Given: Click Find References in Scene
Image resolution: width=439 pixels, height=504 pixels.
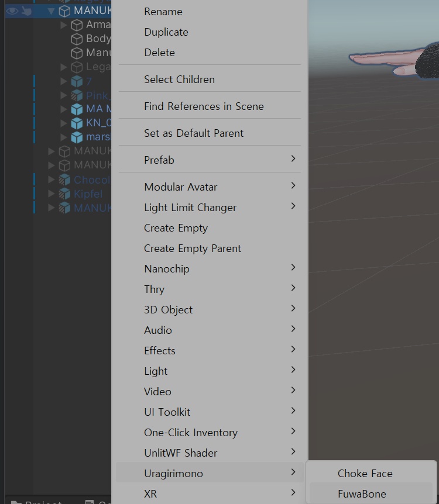Looking at the screenshot, I should [x=209, y=106].
